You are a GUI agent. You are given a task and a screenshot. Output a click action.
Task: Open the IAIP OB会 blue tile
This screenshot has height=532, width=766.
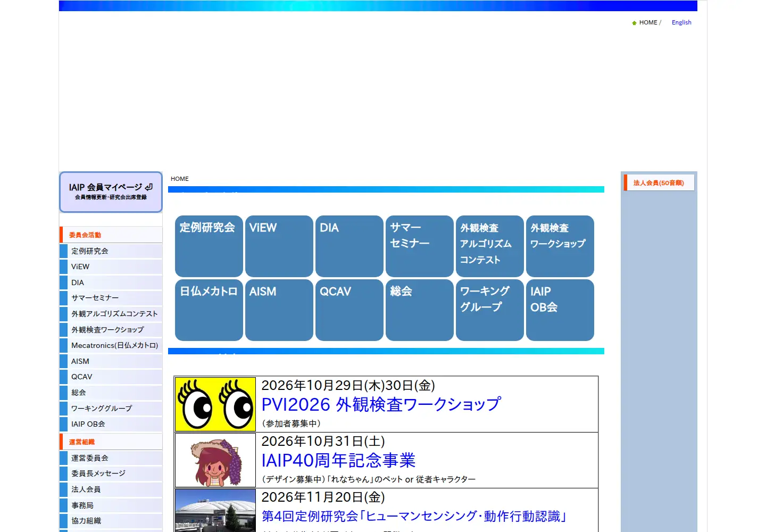pos(560,310)
